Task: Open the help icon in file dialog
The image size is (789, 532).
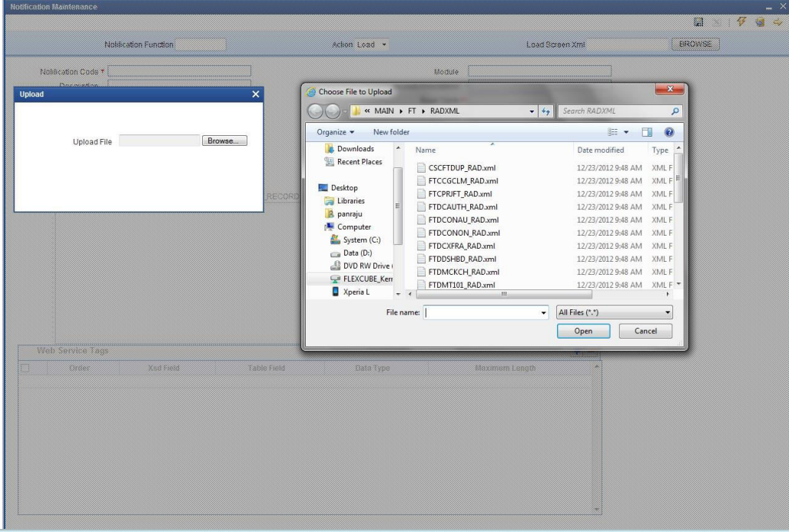Action: [669, 132]
